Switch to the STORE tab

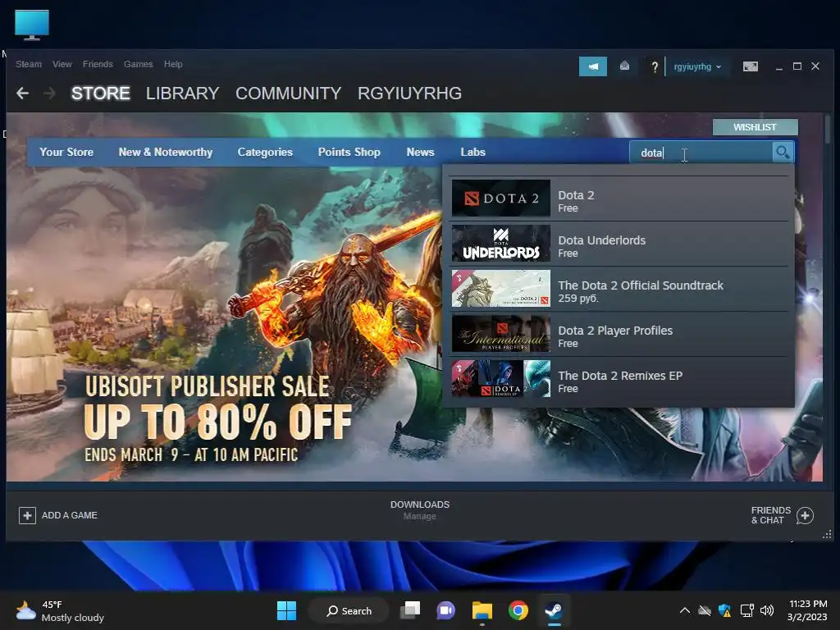click(x=101, y=94)
